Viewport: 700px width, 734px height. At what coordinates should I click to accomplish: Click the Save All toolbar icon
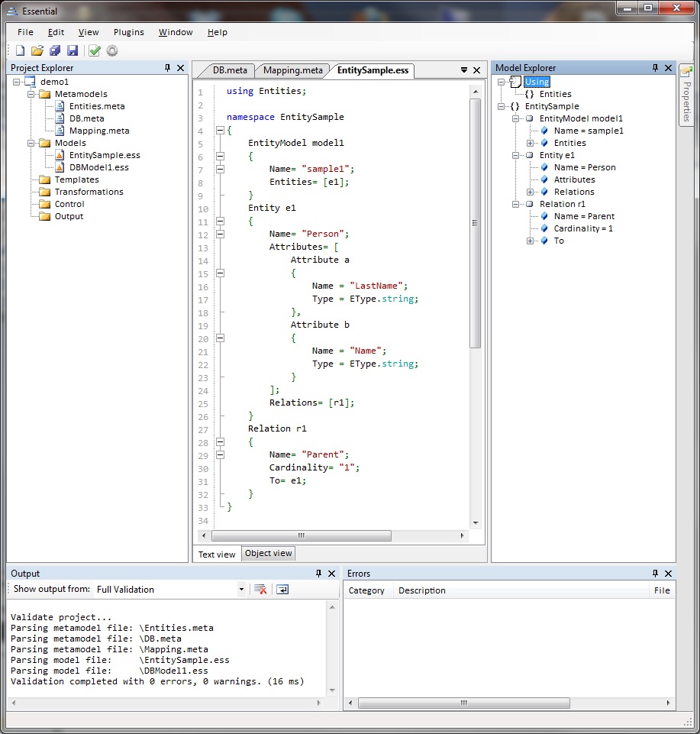pyautogui.click(x=55, y=51)
